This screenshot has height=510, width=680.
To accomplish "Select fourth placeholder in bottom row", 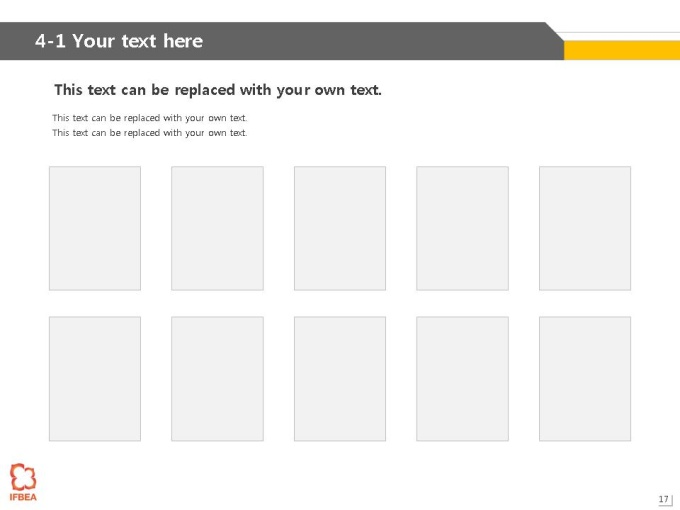I will [x=462, y=379].
